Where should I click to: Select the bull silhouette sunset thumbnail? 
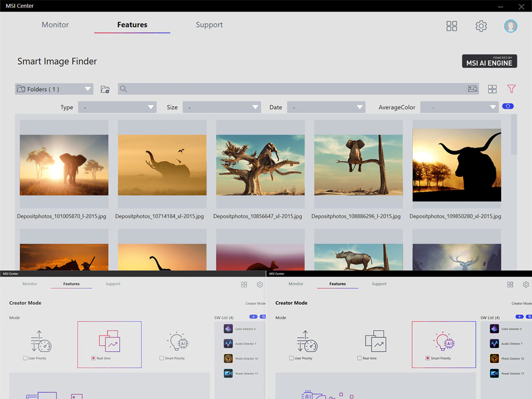457,165
